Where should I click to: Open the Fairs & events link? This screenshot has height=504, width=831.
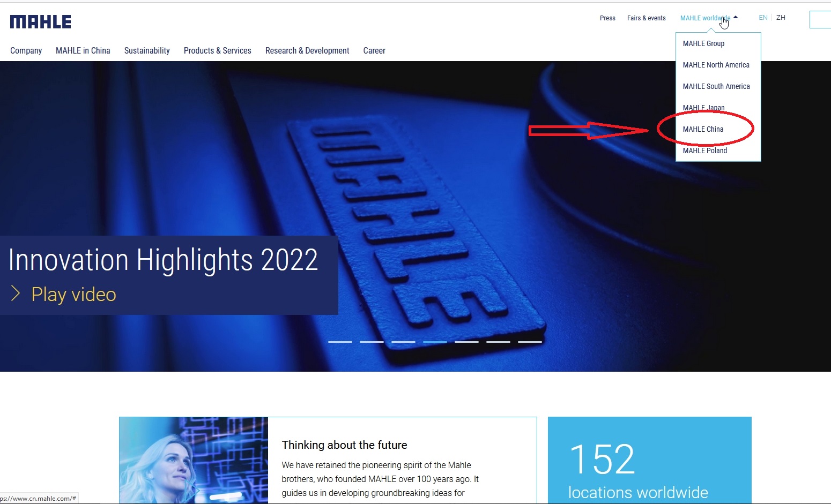click(x=647, y=18)
